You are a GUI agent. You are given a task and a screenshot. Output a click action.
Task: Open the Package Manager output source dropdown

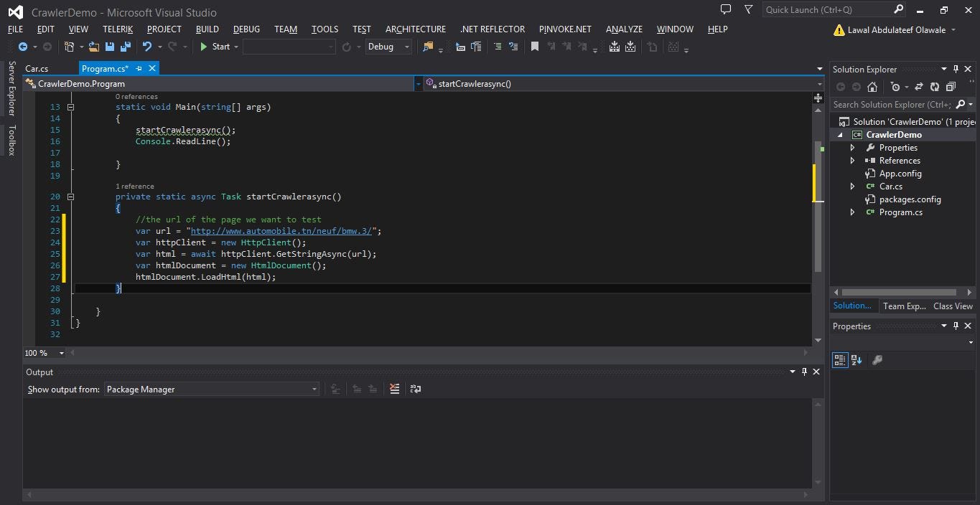point(212,389)
